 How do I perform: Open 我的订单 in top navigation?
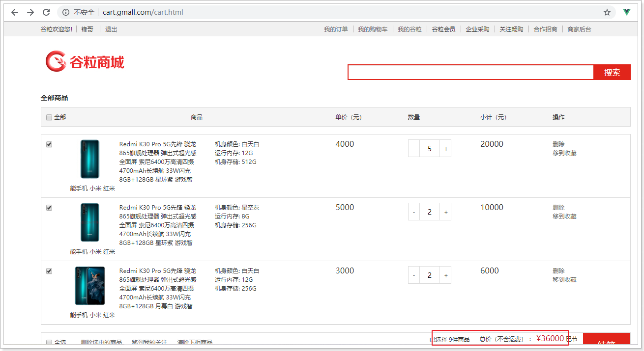[x=336, y=29]
